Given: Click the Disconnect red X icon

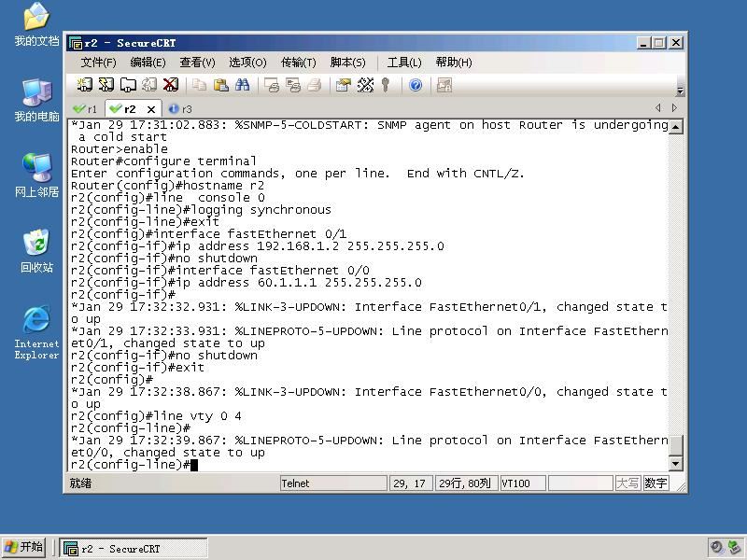Looking at the screenshot, I should coord(171,85).
